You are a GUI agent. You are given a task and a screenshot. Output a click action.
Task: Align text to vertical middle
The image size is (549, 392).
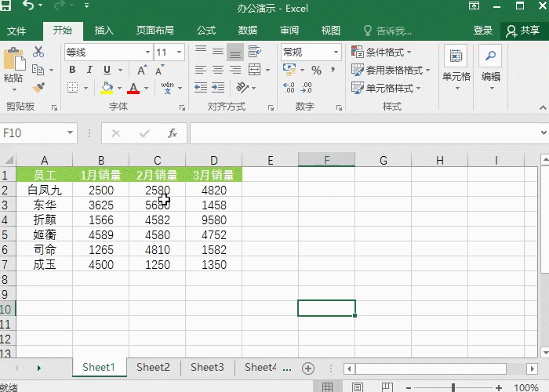click(x=218, y=52)
